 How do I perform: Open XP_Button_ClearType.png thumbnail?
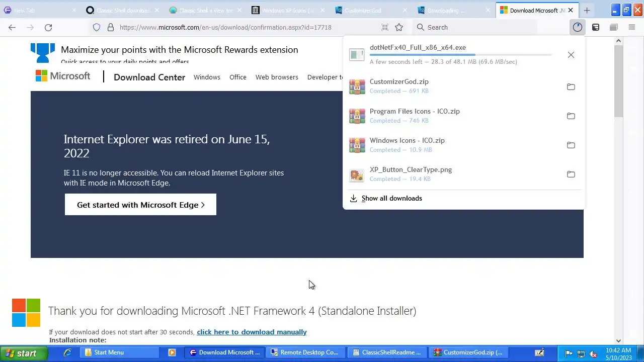[x=357, y=174]
